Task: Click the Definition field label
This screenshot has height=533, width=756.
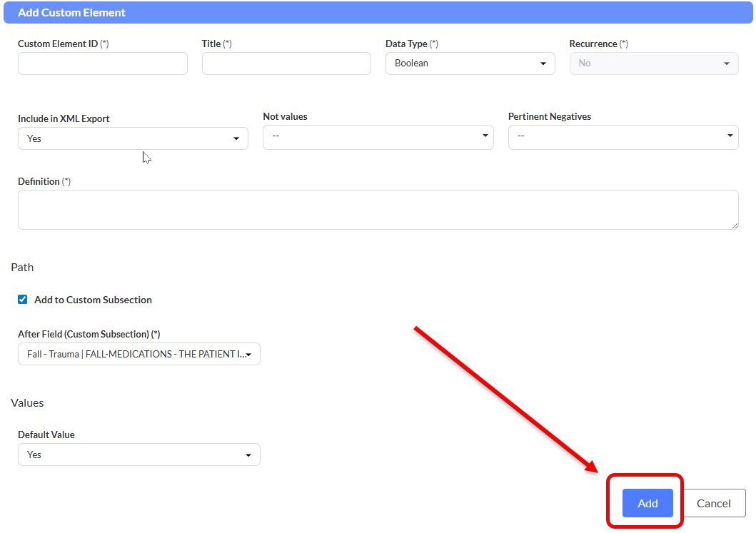Action: click(x=39, y=181)
